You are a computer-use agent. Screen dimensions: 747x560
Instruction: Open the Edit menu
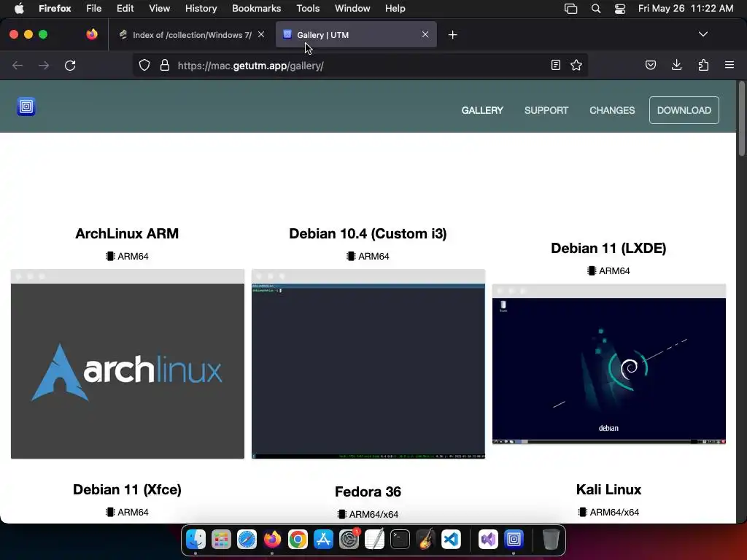click(x=125, y=9)
